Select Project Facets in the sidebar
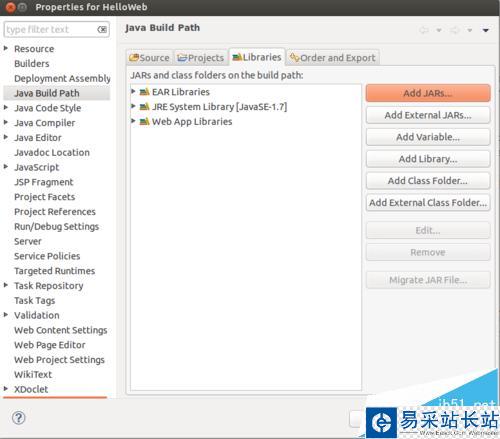 (45, 197)
